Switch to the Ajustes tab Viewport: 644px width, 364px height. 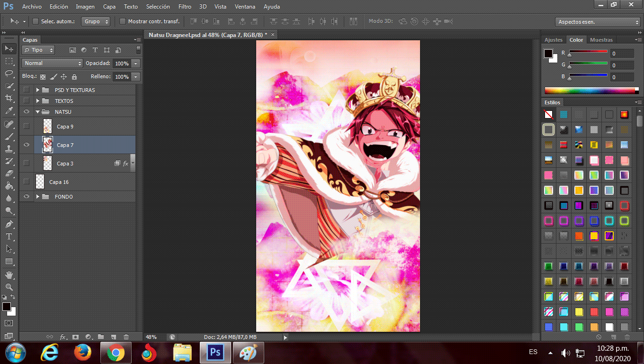click(x=553, y=40)
